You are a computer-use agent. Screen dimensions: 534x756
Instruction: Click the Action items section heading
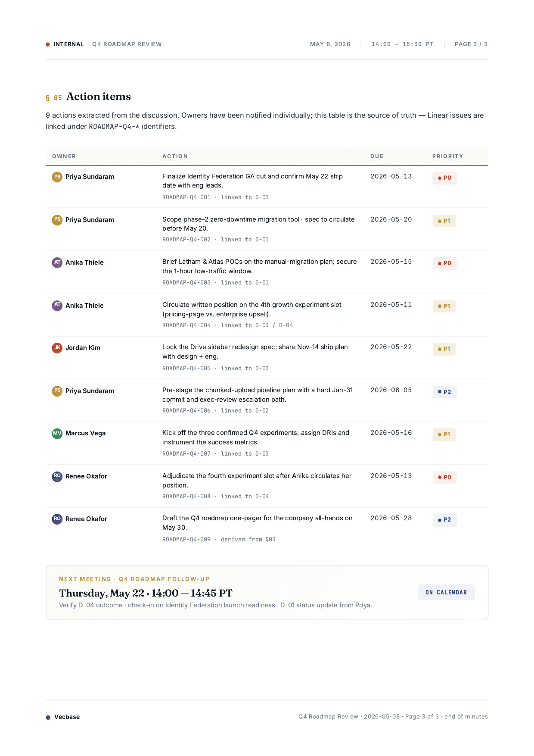click(99, 97)
